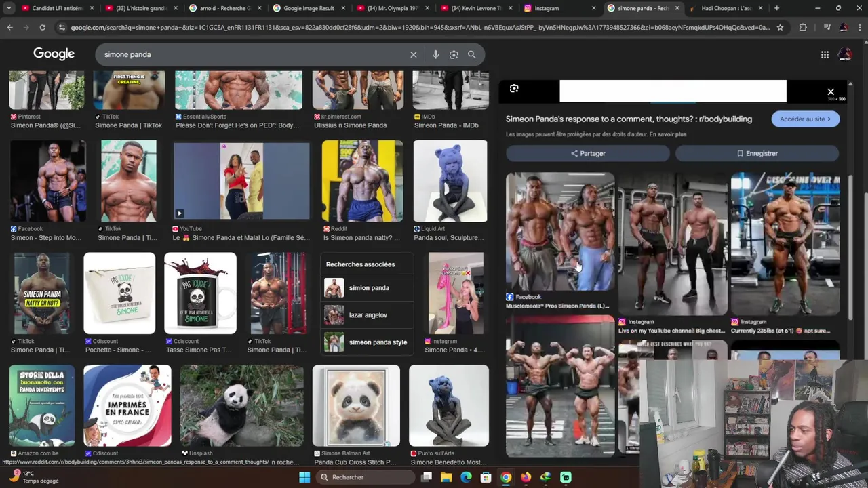Open the green streaming app taskbar icon
The height and width of the screenshot is (488, 868).
tap(566, 477)
